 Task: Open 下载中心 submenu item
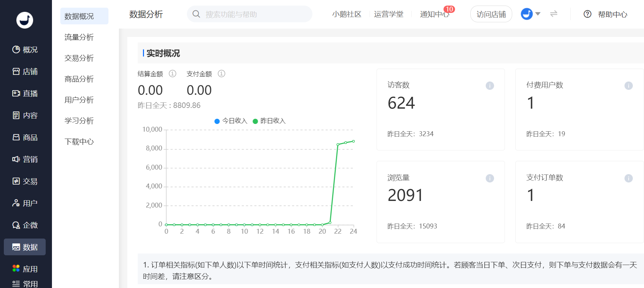click(x=79, y=141)
